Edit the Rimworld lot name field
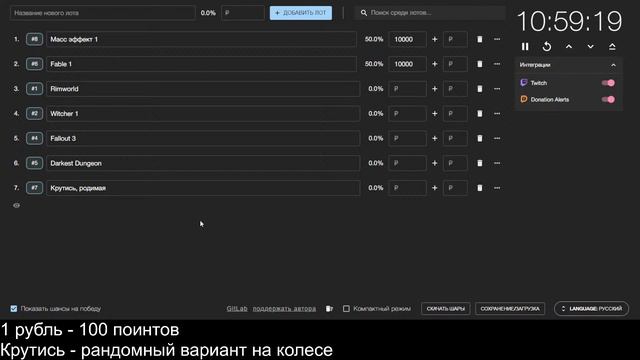Screen dimensions: 640x360 pos(203,89)
